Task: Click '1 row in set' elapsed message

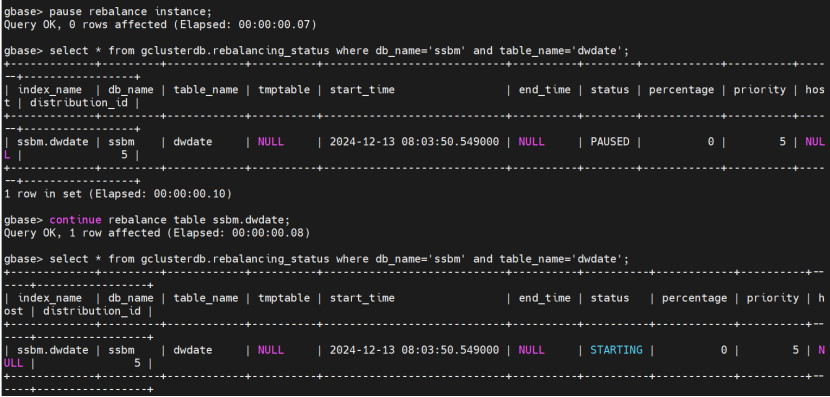Action: (118, 194)
